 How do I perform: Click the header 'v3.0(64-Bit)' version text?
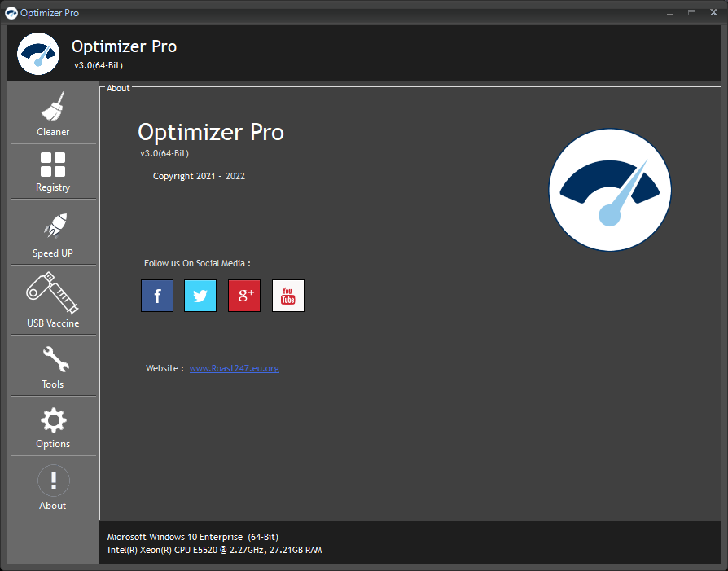pos(99,65)
